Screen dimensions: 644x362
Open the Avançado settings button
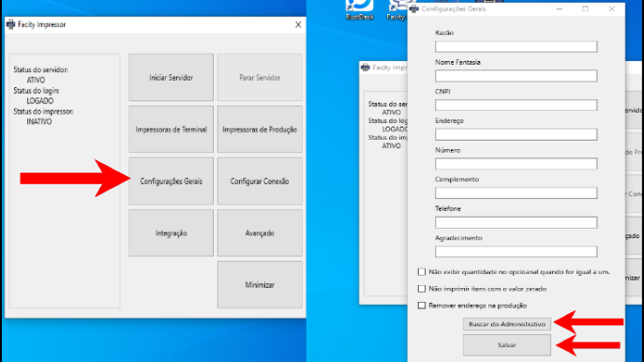[x=260, y=233]
